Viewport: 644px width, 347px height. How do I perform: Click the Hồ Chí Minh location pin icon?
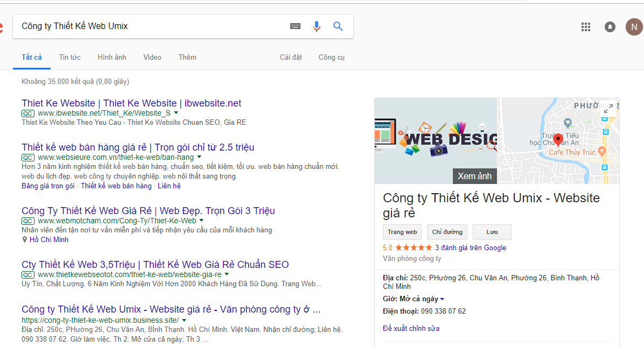coord(25,240)
